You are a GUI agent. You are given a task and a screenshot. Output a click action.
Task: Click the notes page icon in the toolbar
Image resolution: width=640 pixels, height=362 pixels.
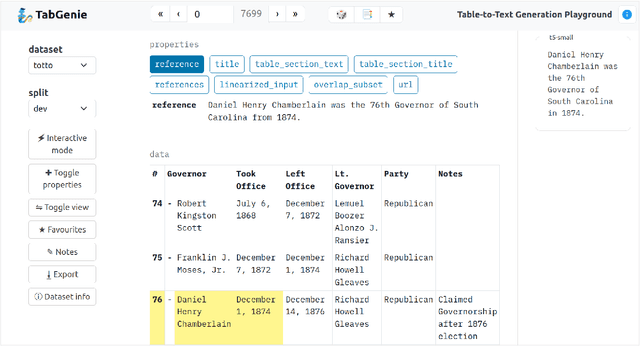pos(367,15)
